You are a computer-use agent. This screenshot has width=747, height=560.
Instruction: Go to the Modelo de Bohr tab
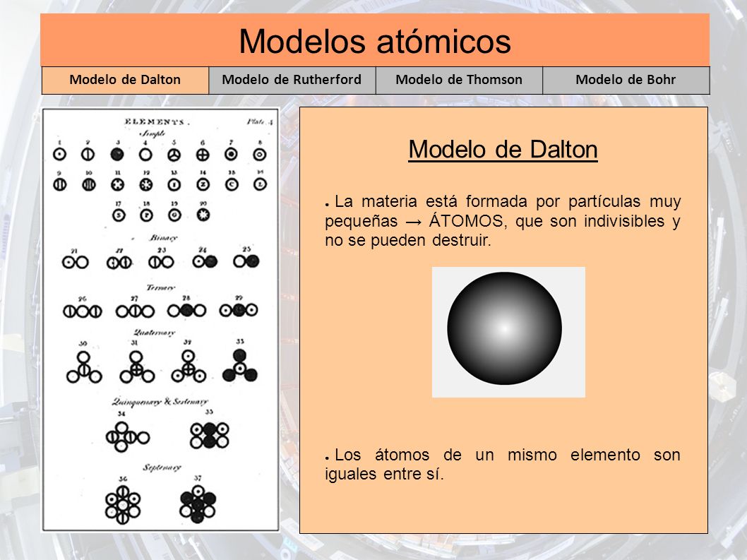[626, 80]
